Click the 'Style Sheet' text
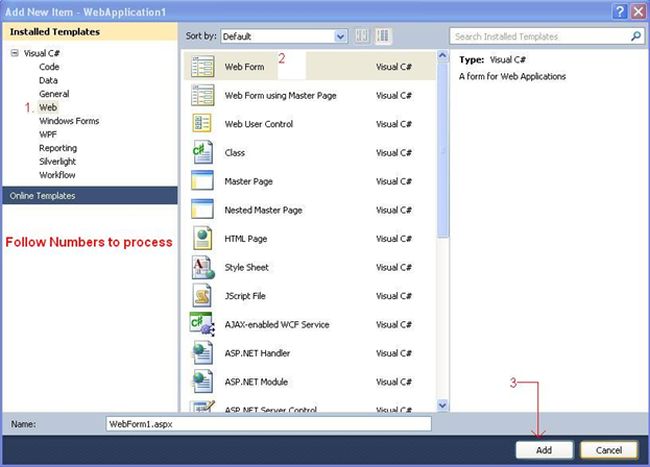The width and height of the screenshot is (650, 467). click(246, 267)
